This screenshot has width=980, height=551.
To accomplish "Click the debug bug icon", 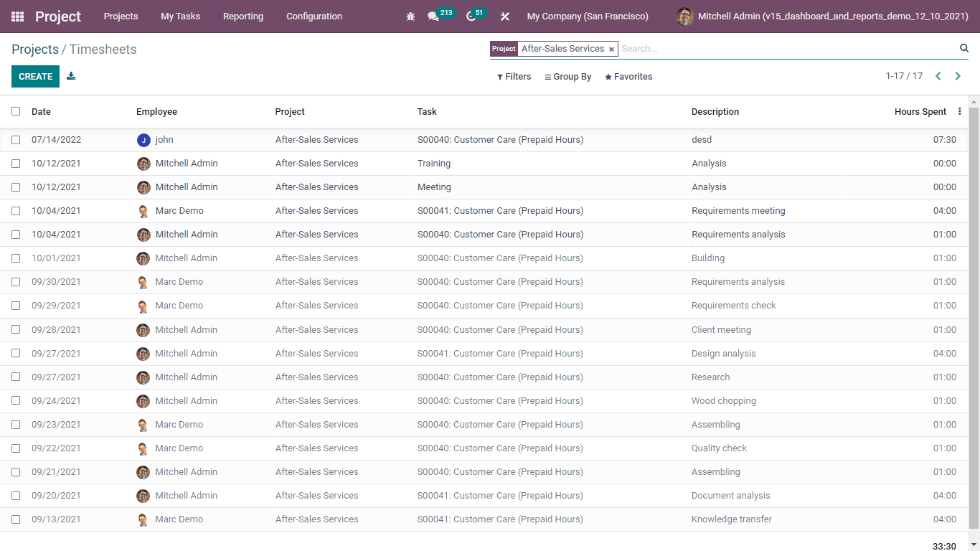I will pos(410,17).
